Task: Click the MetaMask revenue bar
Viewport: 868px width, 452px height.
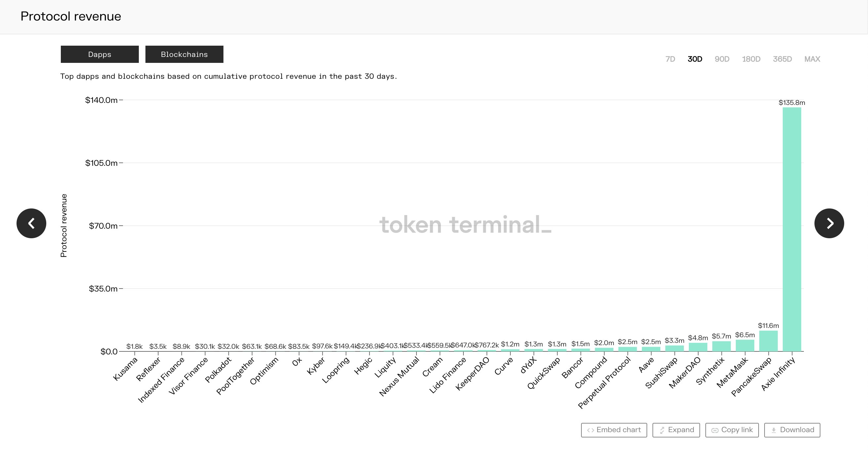Action: (x=745, y=346)
